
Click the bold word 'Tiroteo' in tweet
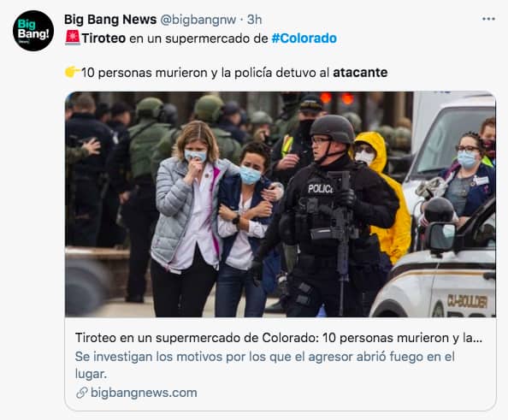pos(103,38)
